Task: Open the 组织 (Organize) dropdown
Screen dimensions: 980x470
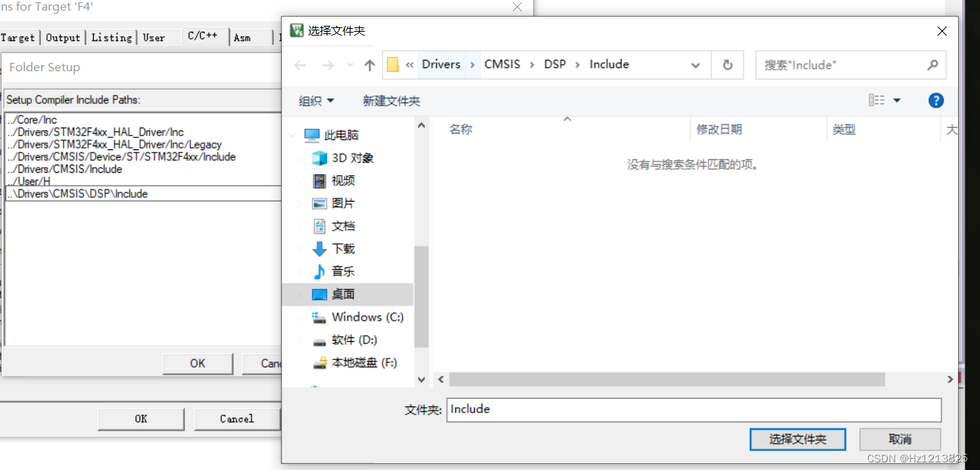Action: pyautogui.click(x=316, y=100)
